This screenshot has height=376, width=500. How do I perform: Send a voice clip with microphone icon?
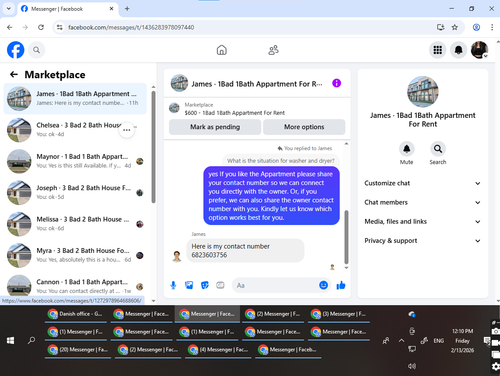(173, 285)
